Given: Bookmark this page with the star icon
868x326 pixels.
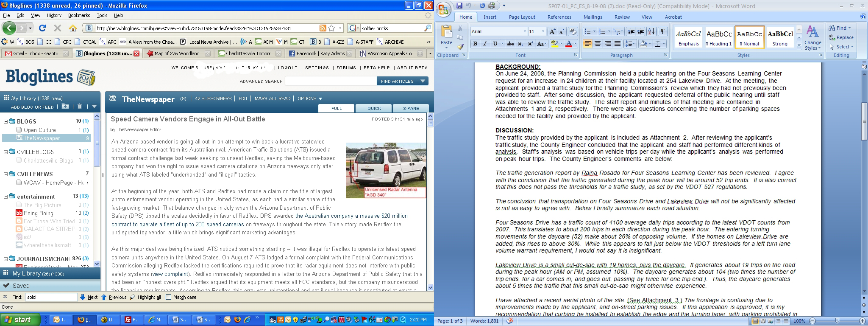Looking at the screenshot, I should pos(332,28).
